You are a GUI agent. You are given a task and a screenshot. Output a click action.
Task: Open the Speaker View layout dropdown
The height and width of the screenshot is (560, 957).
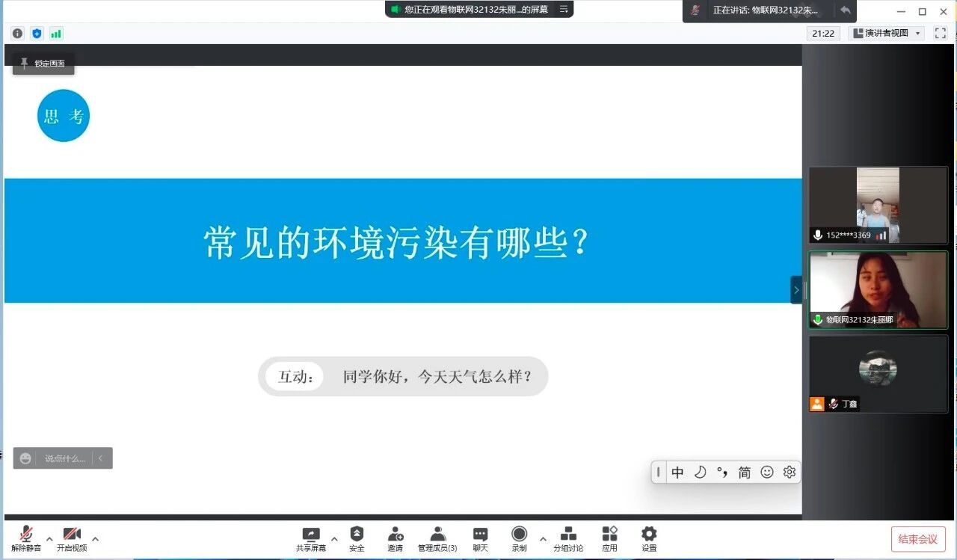887,33
